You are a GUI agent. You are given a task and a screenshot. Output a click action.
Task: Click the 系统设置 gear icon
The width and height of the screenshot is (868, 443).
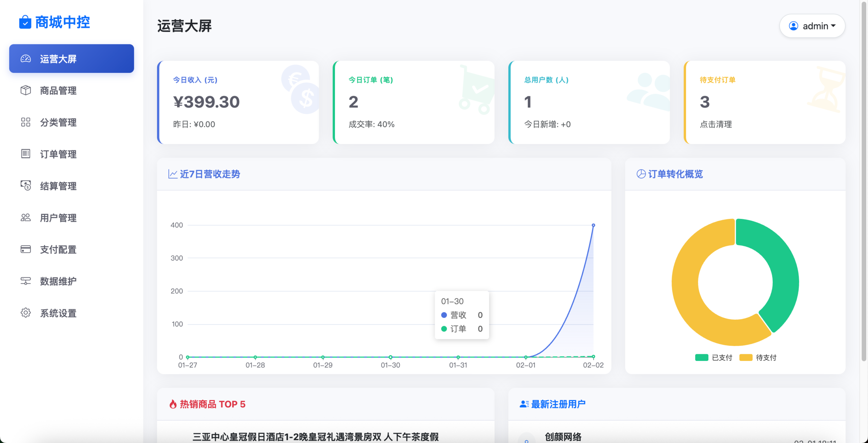click(25, 313)
